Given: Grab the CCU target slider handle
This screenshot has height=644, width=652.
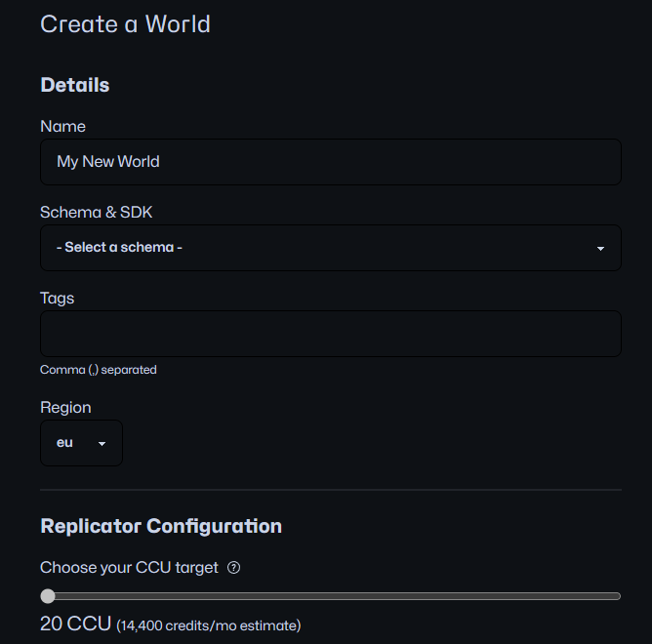Looking at the screenshot, I should pyautogui.click(x=48, y=596).
